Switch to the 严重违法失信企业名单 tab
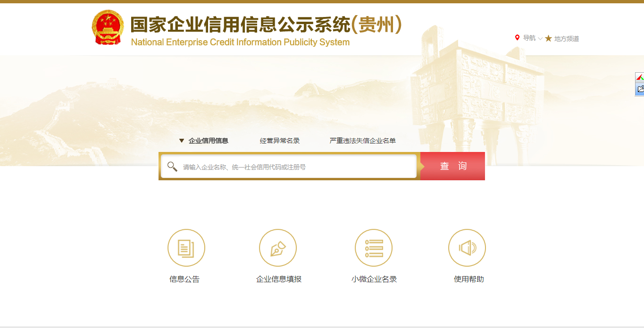 (362, 141)
